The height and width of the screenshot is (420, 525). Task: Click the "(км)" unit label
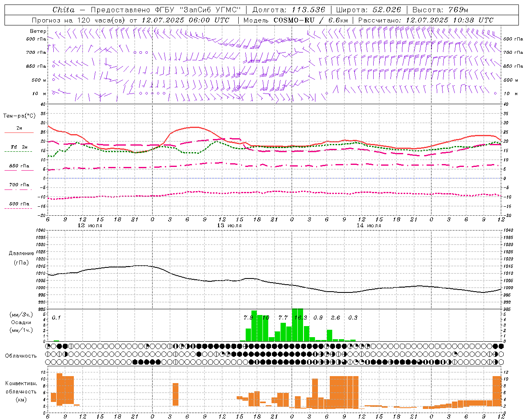pos(21,399)
